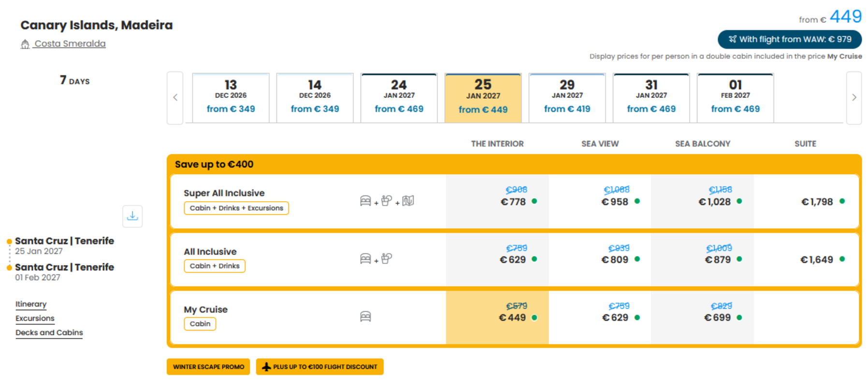Click the Cabin tag under My Cruise
This screenshot has width=868, height=387.
click(x=200, y=324)
